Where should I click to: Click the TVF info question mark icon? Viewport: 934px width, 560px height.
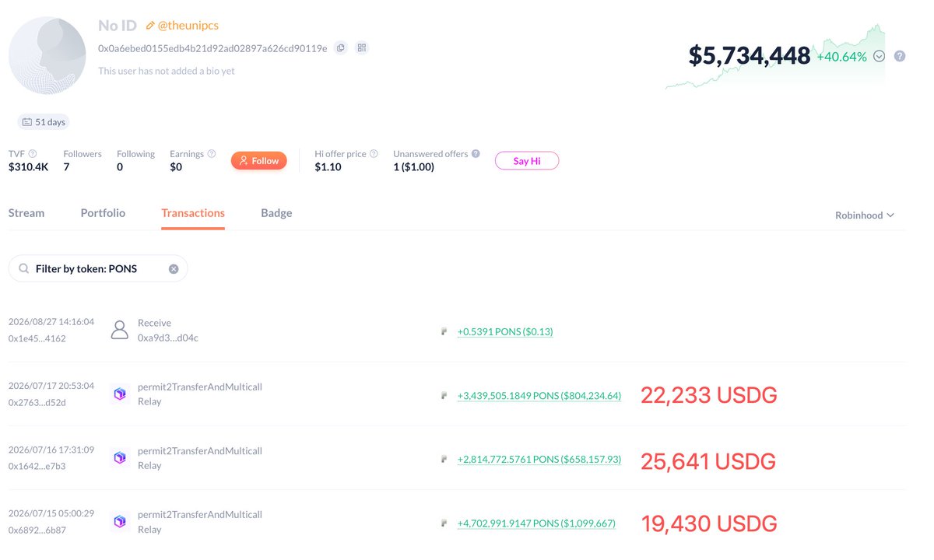point(33,154)
